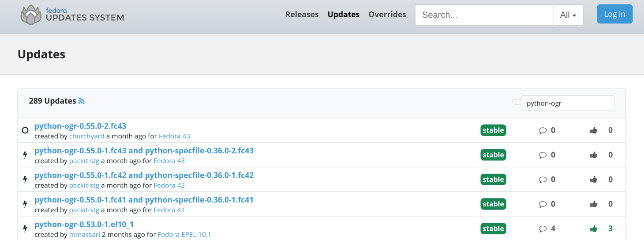Image resolution: width=644 pixels, height=240 pixels.
Task: Open python-ogr-0.55.0-1.fc41 and python-specfile update
Action: [144, 200]
